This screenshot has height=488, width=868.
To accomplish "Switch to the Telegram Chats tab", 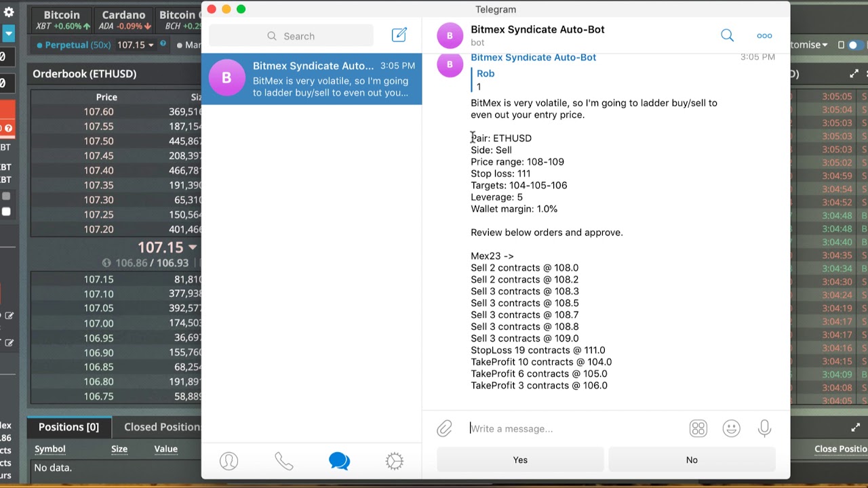I will pyautogui.click(x=339, y=462).
